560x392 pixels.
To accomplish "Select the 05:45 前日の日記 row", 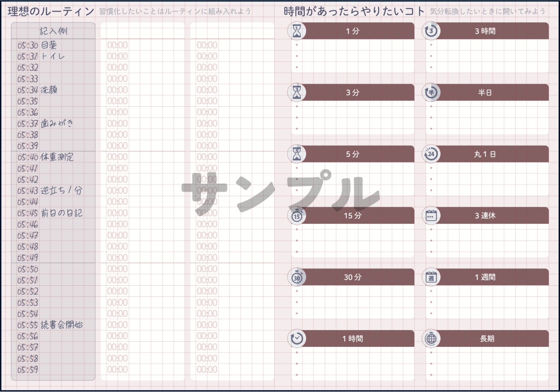I will click(x=53, y=213).
